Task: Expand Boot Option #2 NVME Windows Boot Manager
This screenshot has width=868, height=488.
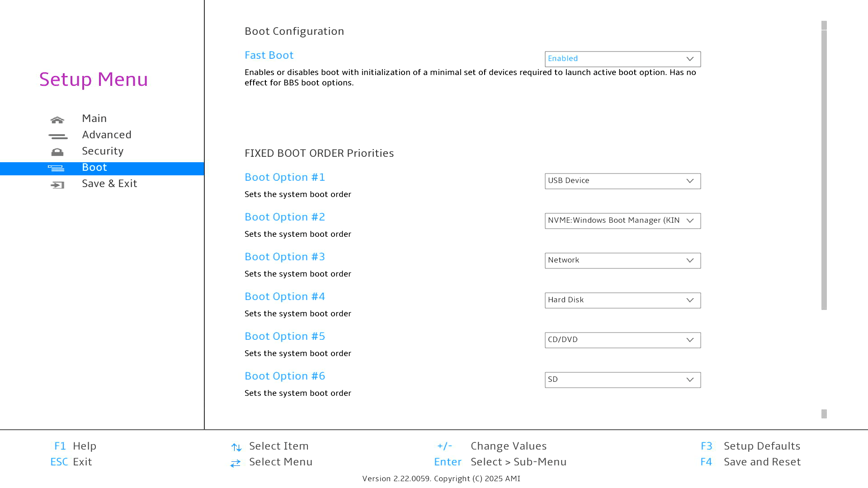Action: [623, 221]
